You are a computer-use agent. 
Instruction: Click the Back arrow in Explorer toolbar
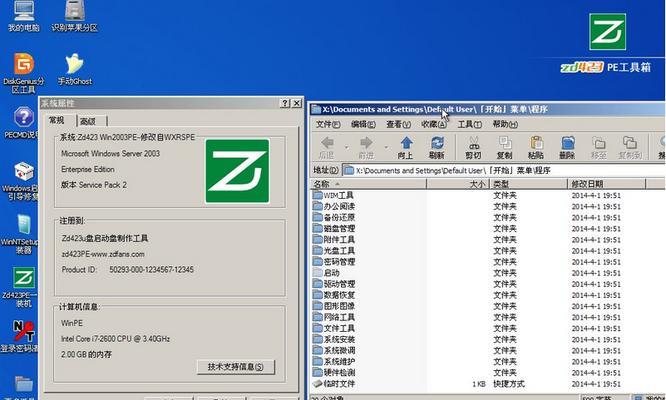(327, 147)
